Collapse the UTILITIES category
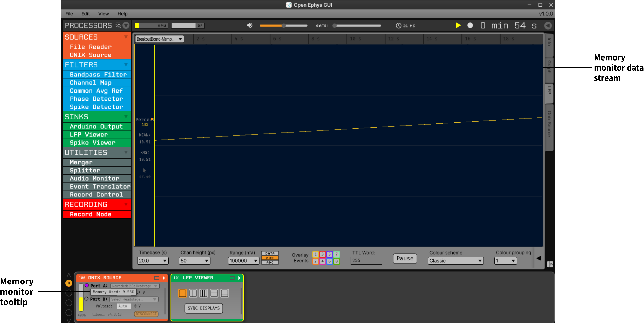Viewport: 644px width, 323px height. click(126, 152)
